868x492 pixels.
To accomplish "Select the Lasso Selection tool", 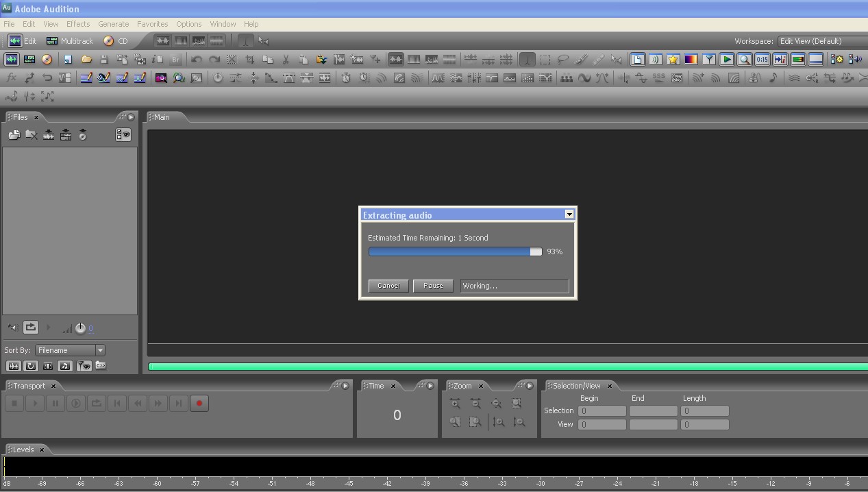I will [563, 60].
